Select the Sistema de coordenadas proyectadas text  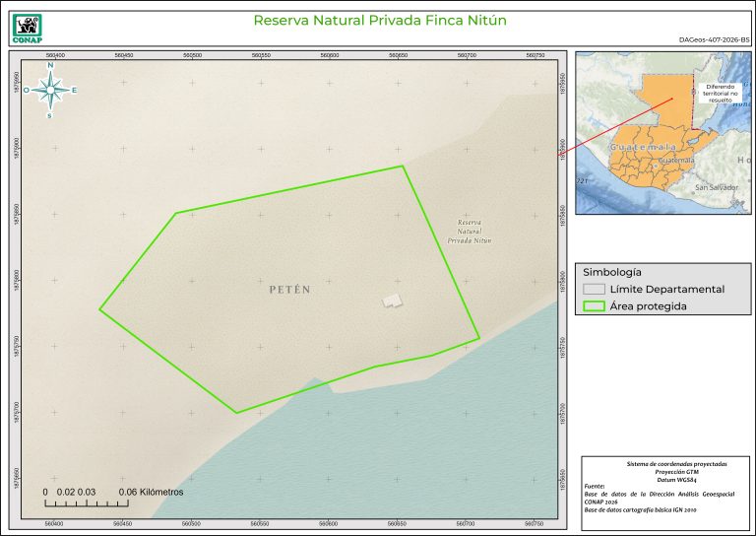(x=663, y=462)
